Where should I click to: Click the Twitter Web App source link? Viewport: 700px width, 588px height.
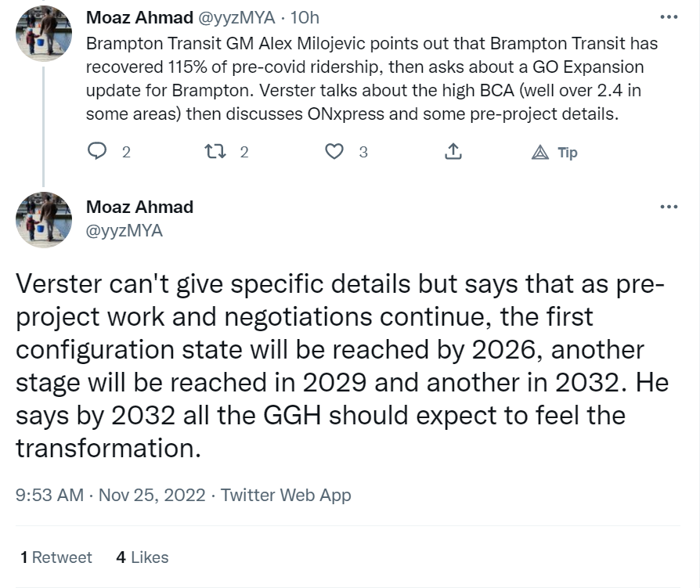click(x=286, y=495)
